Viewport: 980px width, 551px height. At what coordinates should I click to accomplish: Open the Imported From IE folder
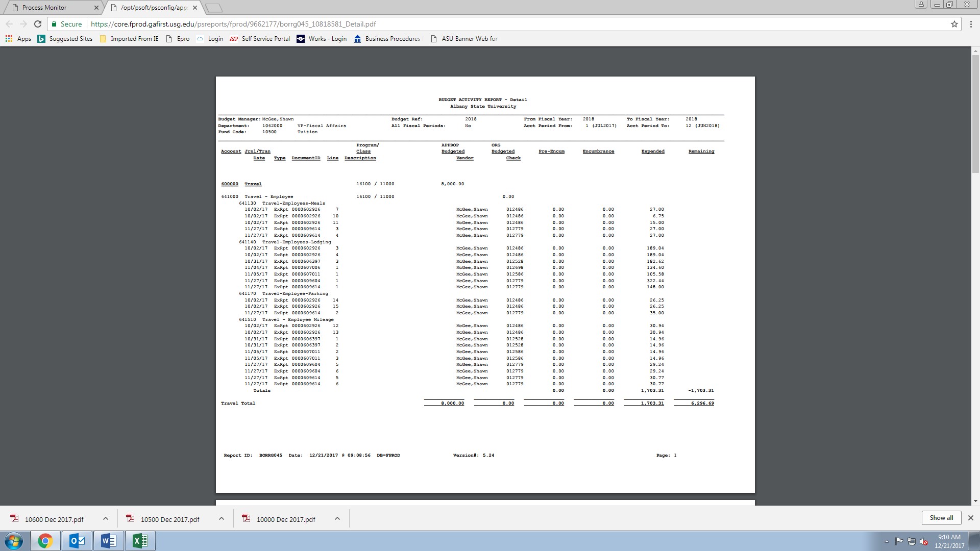(x=129, y=39)
